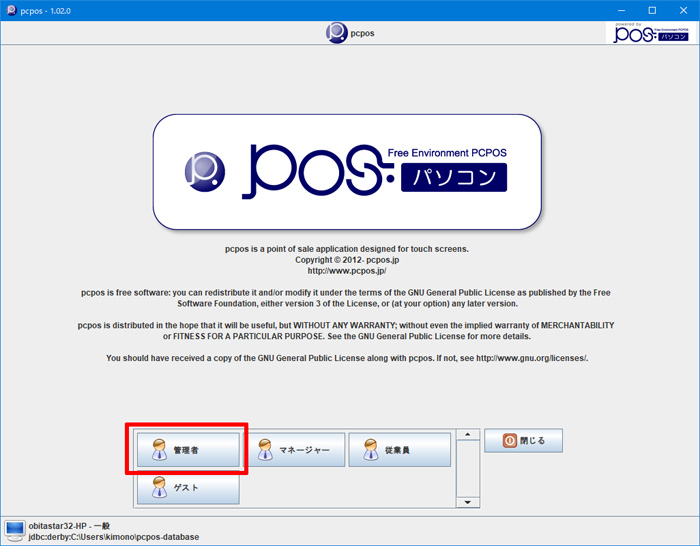Click the 'pcpos is a point of sale' line

(x=347, y=249)
